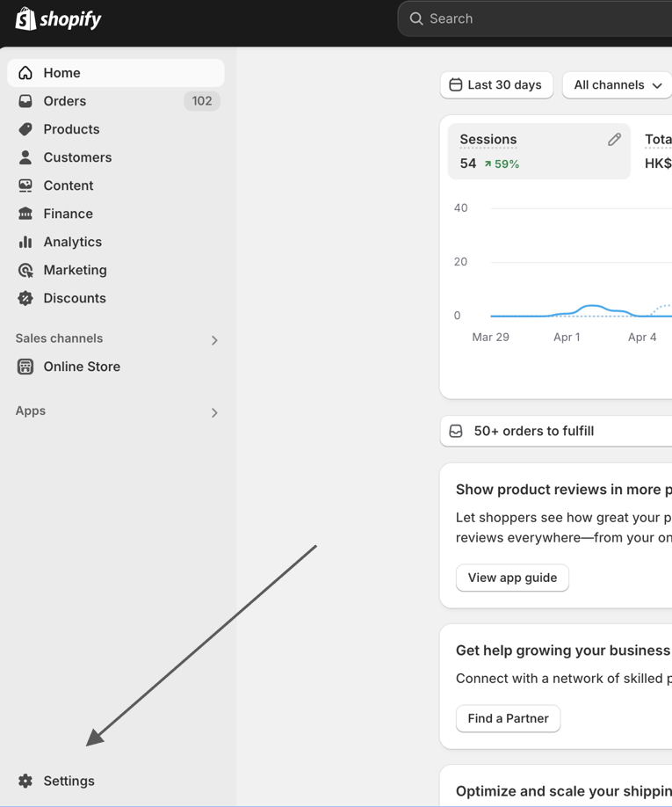
Task: Click the Discounts badge icon
Action: pos(25,298)
